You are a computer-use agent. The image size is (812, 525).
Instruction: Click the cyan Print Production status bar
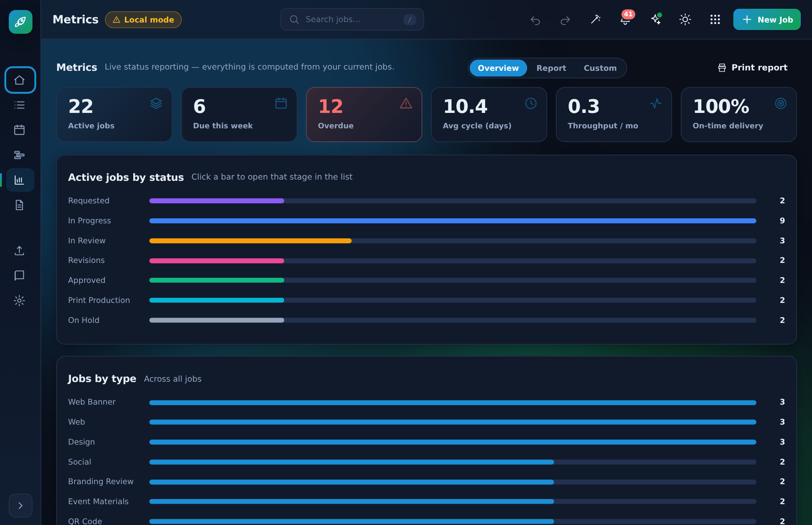tap(217, 300)
